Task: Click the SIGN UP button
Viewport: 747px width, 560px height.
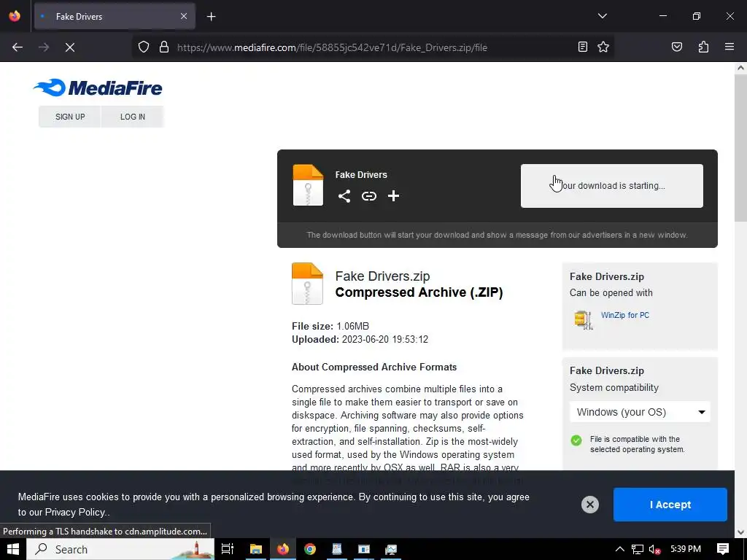Action: (x=70, y=117)
